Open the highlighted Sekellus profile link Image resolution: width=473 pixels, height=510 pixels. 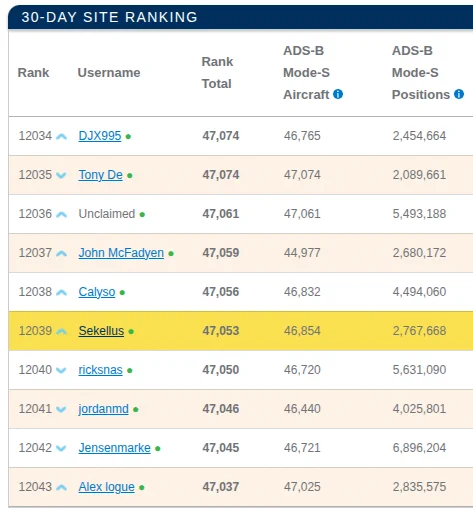point(101,331)
